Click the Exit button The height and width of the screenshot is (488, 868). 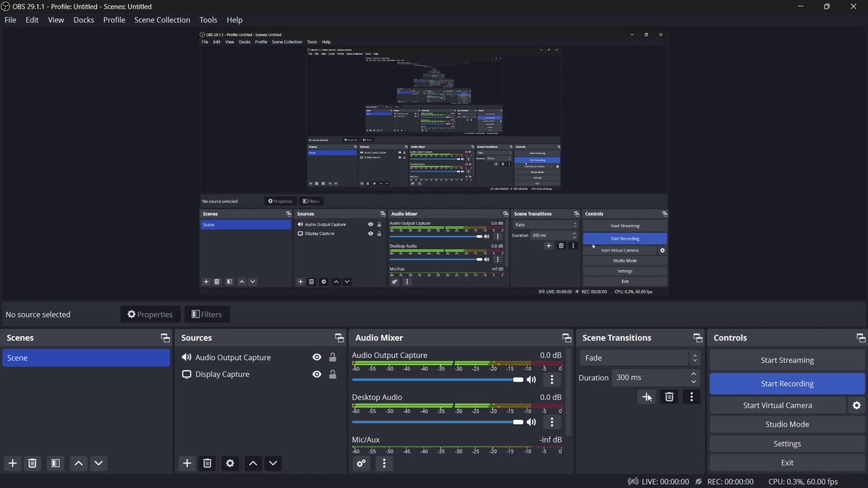pyautogui.click(x=787, y=463)
